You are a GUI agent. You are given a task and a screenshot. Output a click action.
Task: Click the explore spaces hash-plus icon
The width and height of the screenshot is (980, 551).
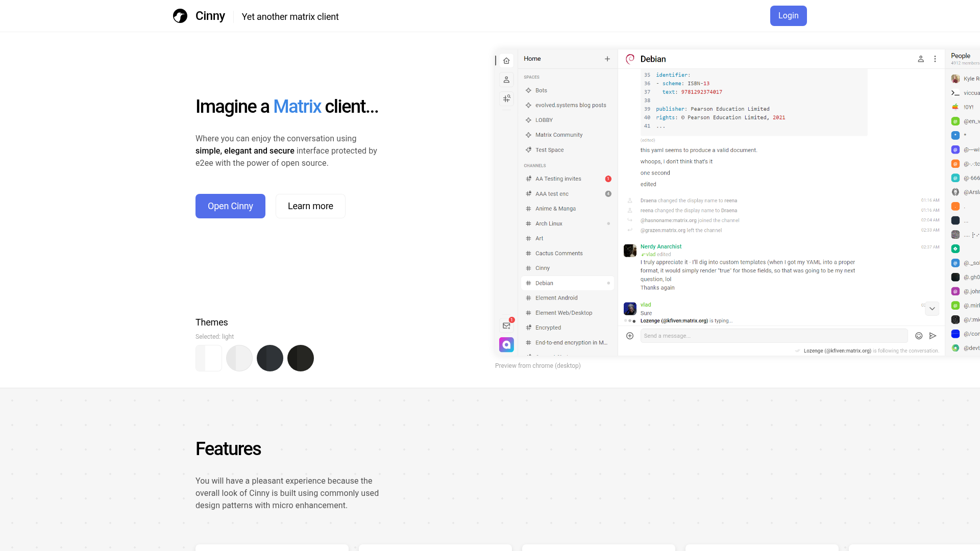click(x=506, y=98)
